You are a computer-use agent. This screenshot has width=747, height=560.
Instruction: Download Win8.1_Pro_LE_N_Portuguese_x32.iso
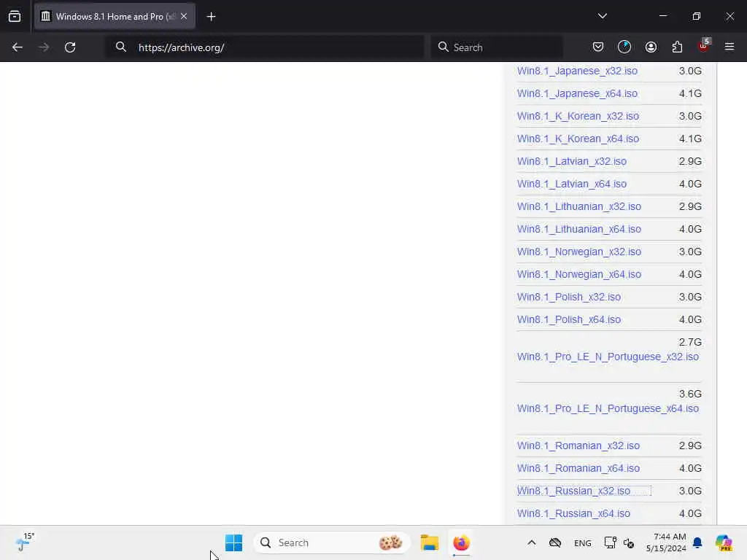click(608, 357)
